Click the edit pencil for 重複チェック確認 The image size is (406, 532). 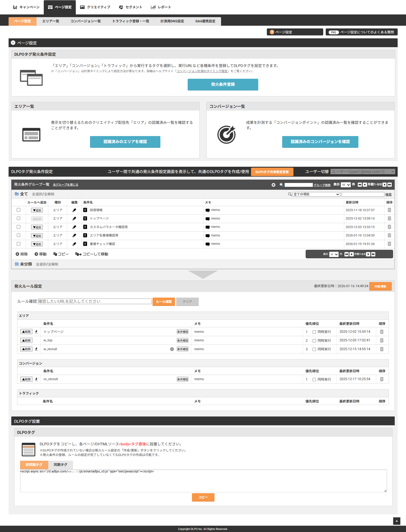click(74, 244)
